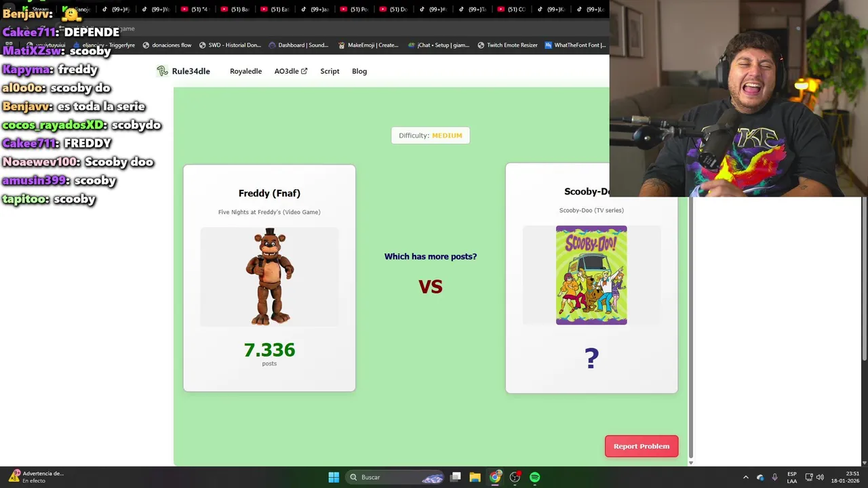Open the AO3dle external link
The height and width of the screenshot is (488, 868).
290,71
